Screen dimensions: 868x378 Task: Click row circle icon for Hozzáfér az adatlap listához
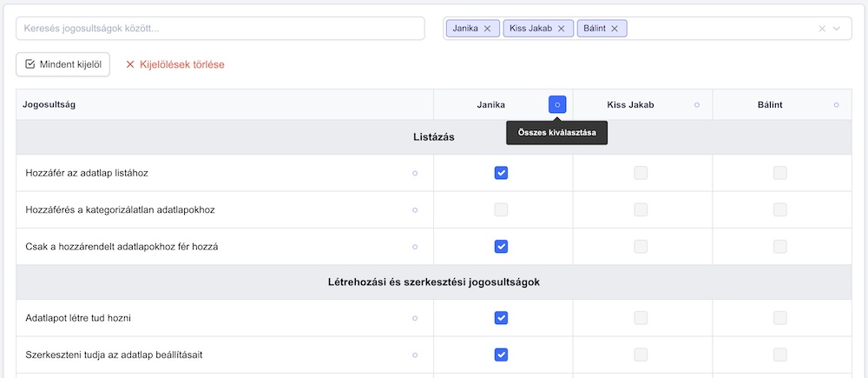pyautogui.click(x=415, y=173)
